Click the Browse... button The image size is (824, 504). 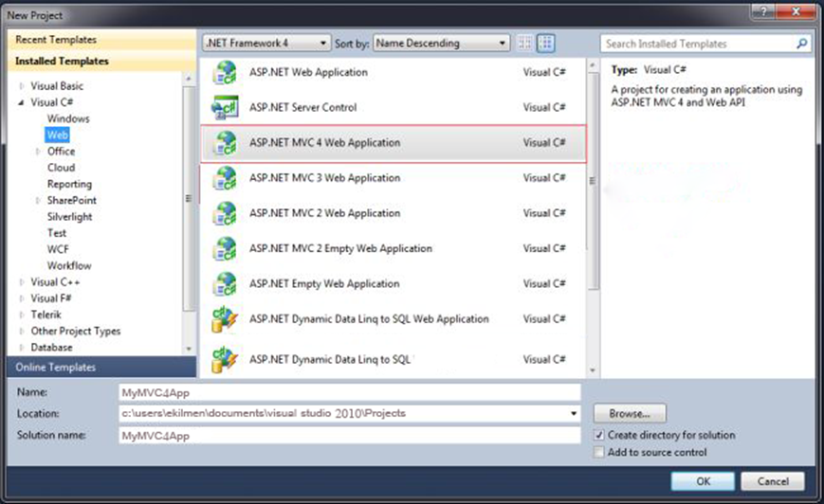coord(630,414)
